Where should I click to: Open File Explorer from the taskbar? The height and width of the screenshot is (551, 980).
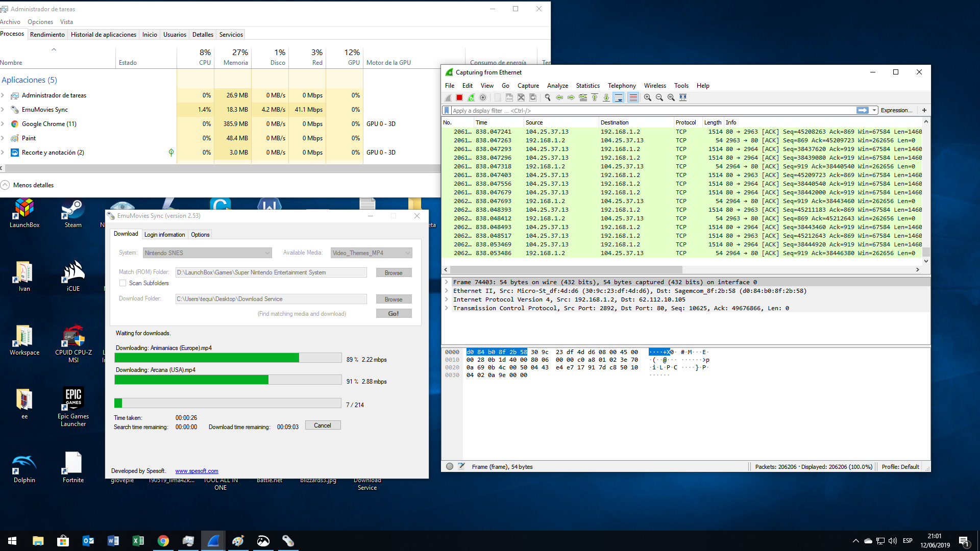click(38, 541)
